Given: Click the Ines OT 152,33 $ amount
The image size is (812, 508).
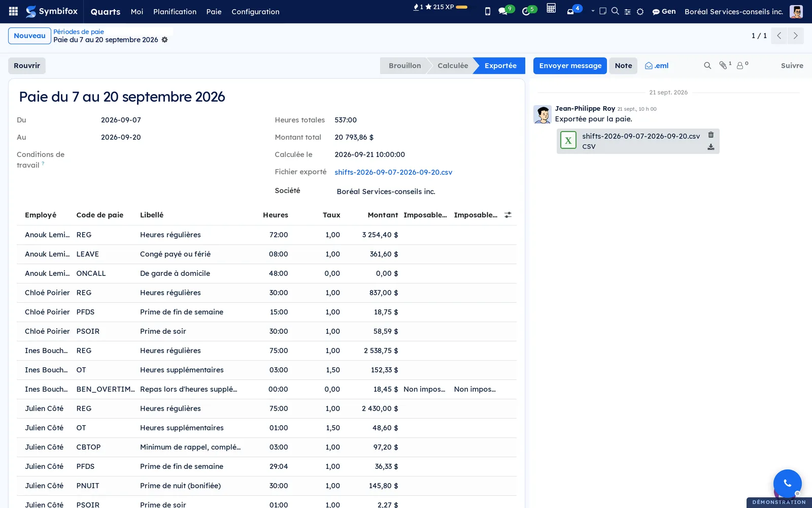Looking at the screenshot, I should [x=384, y=370].
